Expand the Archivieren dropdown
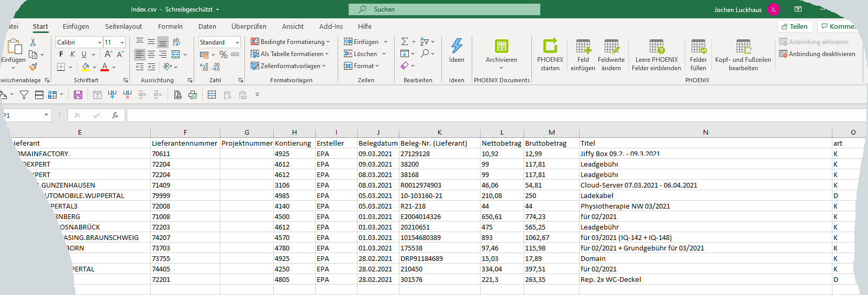 [x=501, y=68]
